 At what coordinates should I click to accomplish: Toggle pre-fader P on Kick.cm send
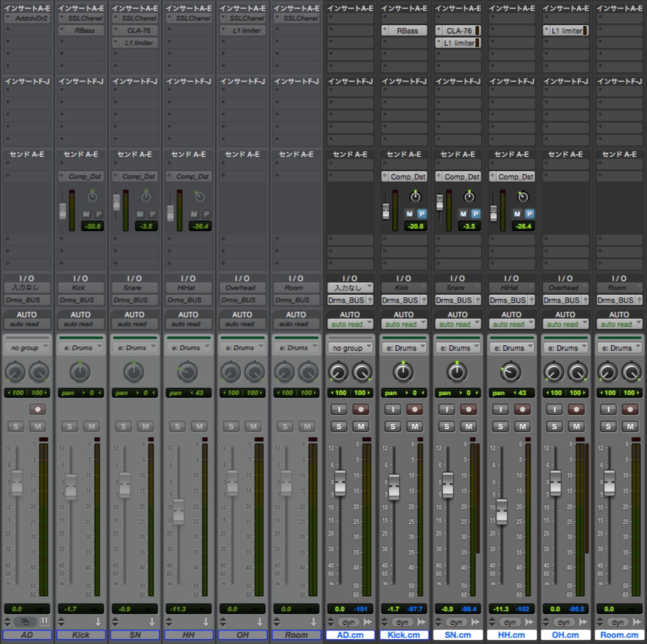[x=422, y=214]
